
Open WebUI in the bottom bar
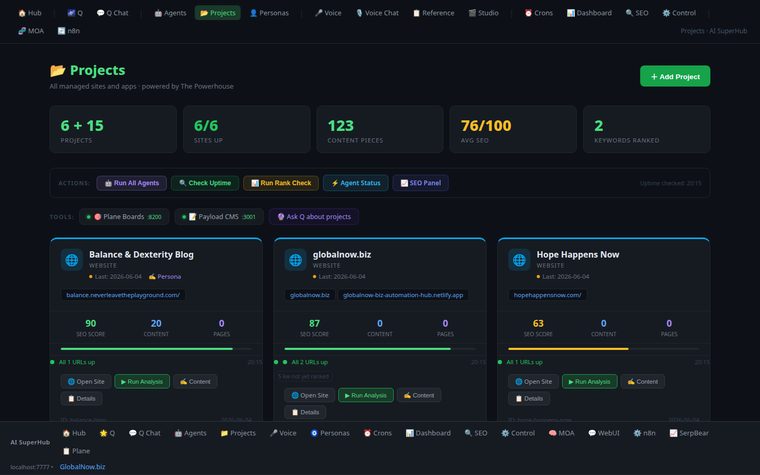coord(603,433)
